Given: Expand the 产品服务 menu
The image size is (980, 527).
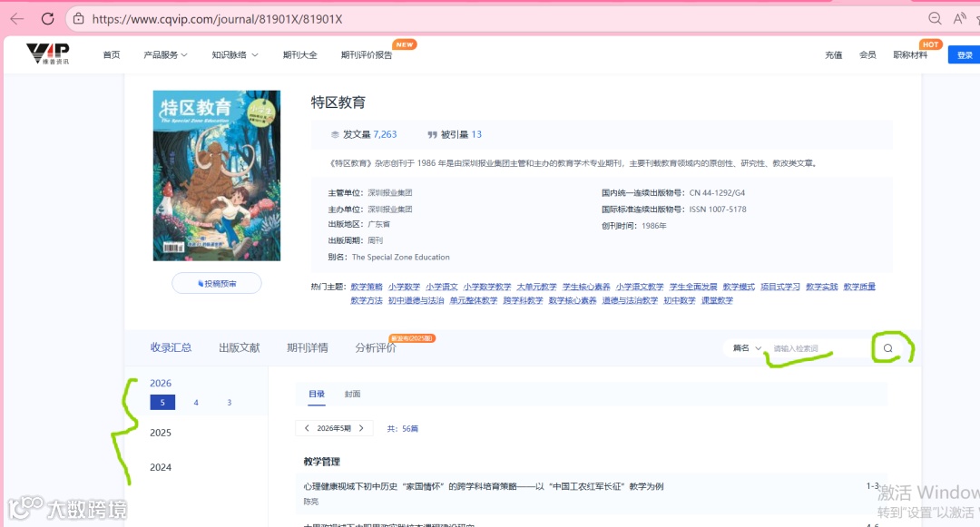Looking at the screenshot, I should tap(165, 55).
